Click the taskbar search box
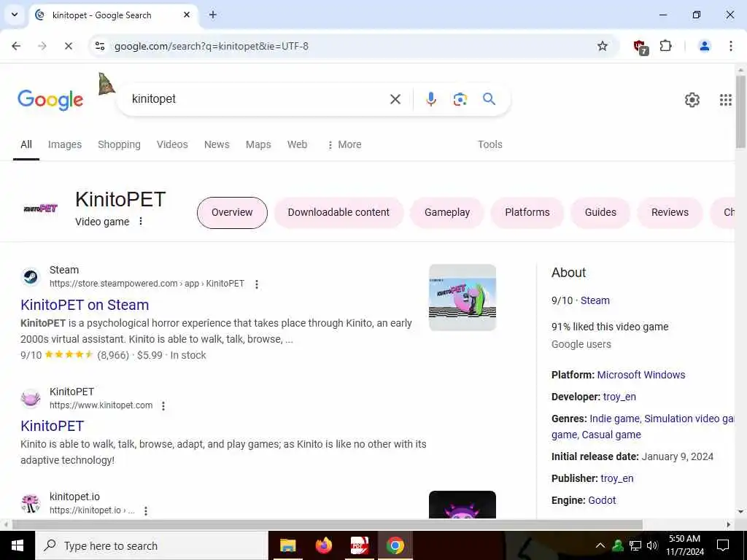This screenshot has height=560, width=747. tap(152, 545)
